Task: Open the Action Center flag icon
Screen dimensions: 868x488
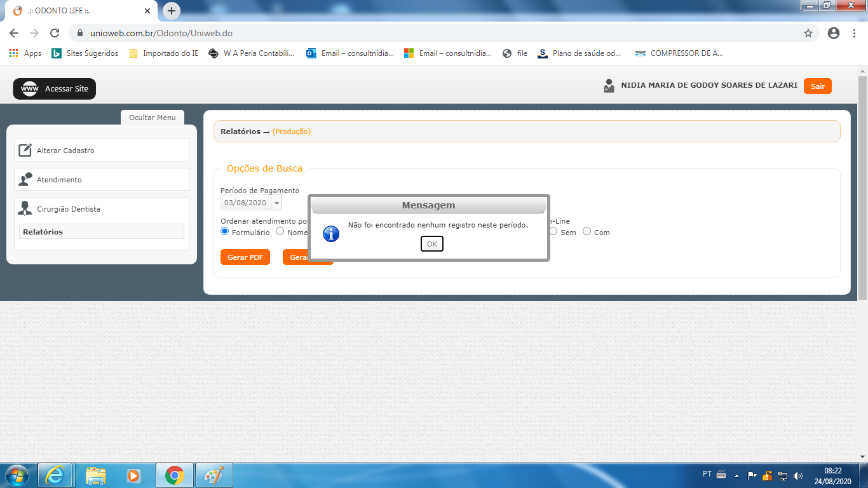Action: click(752, 475)
